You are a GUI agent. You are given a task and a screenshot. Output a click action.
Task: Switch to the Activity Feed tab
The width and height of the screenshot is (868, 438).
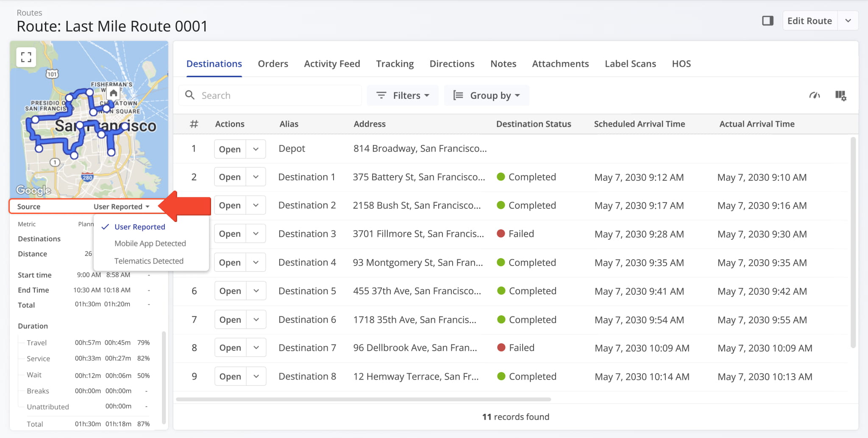332,64
